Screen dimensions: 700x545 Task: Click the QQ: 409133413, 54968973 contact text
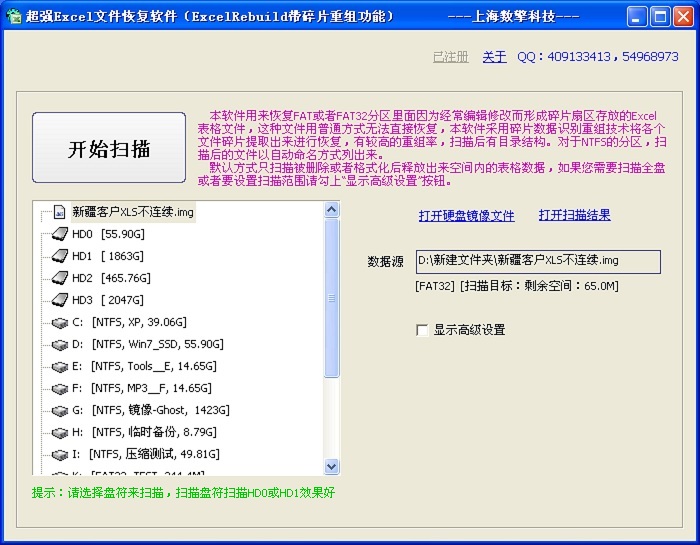tap(598, 57)
